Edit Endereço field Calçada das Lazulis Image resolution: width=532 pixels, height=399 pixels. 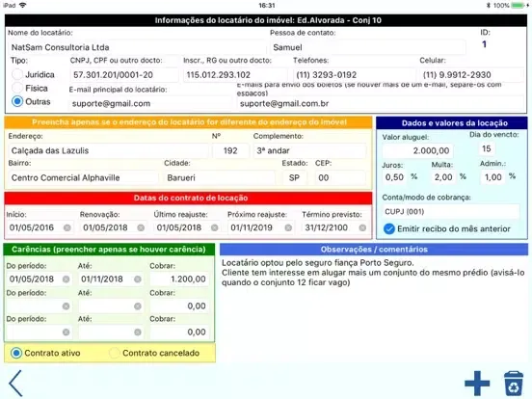[x=108, y=150]
